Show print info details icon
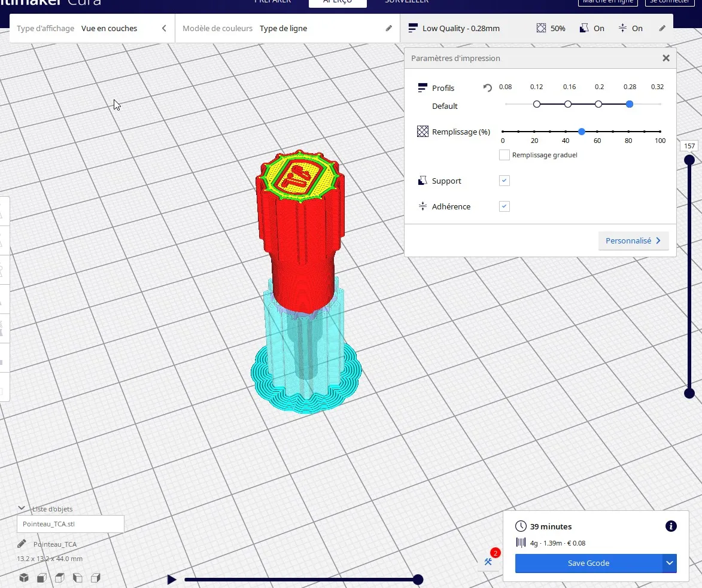 pyautogui.click(x=671, y=526)
